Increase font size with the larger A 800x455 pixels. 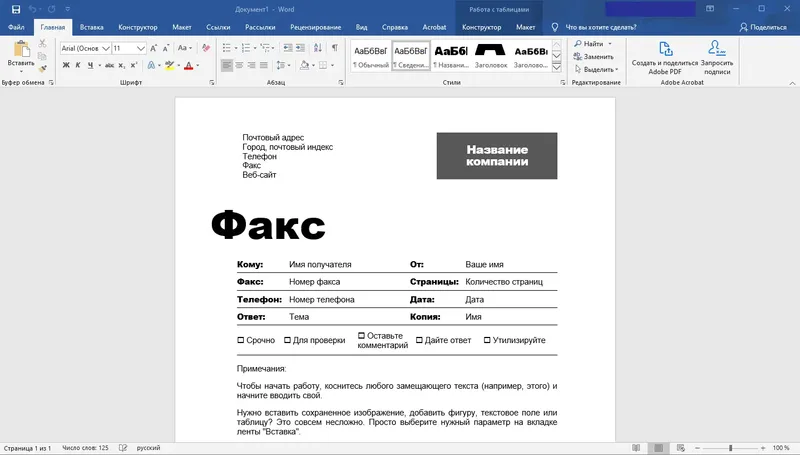coord(154,48)
